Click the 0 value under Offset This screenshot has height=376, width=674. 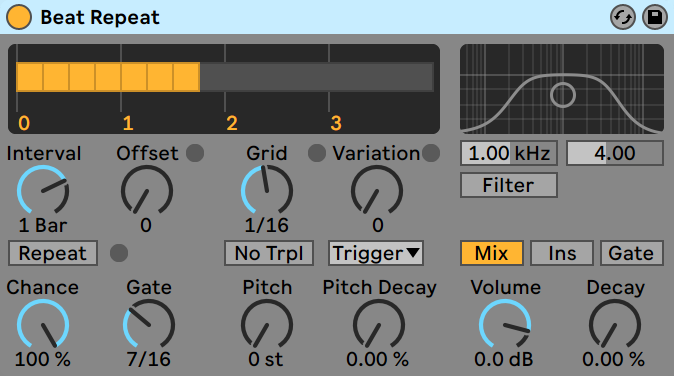146,225
